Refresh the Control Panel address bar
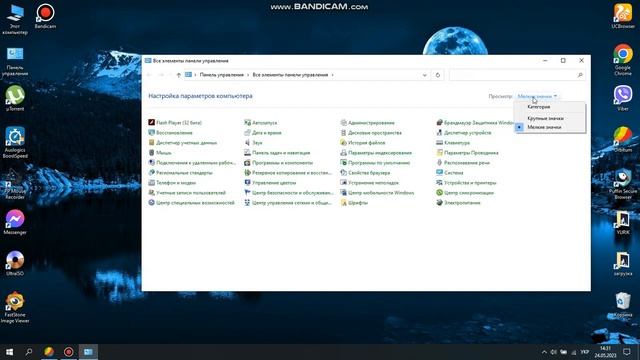 click(438, 75)
